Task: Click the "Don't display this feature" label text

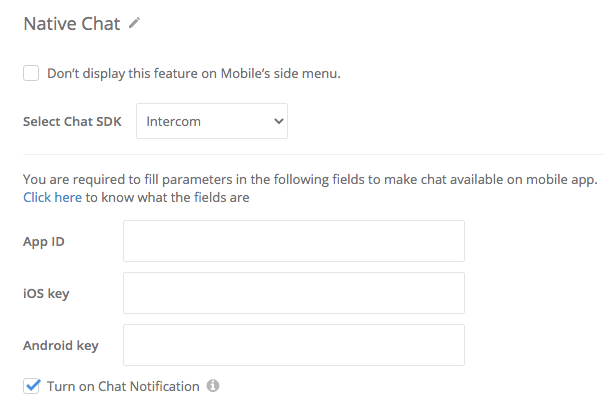Action: [x=194, y=73]
